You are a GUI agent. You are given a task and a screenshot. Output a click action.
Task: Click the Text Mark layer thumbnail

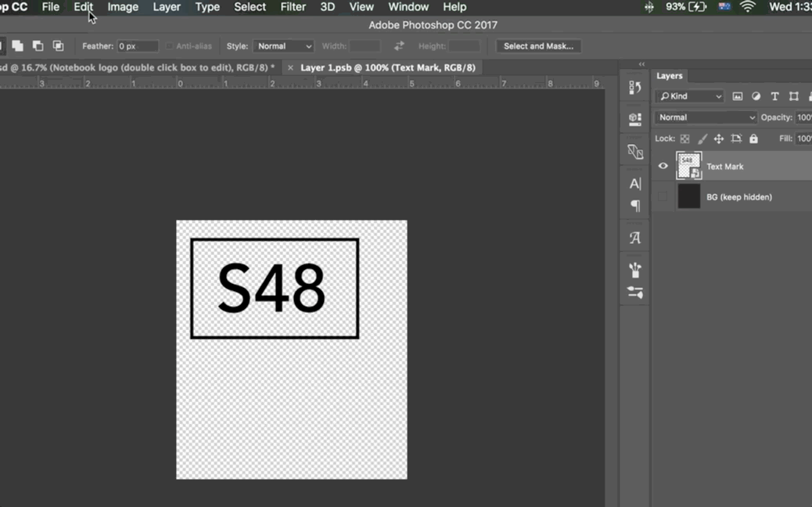(688, 166)
